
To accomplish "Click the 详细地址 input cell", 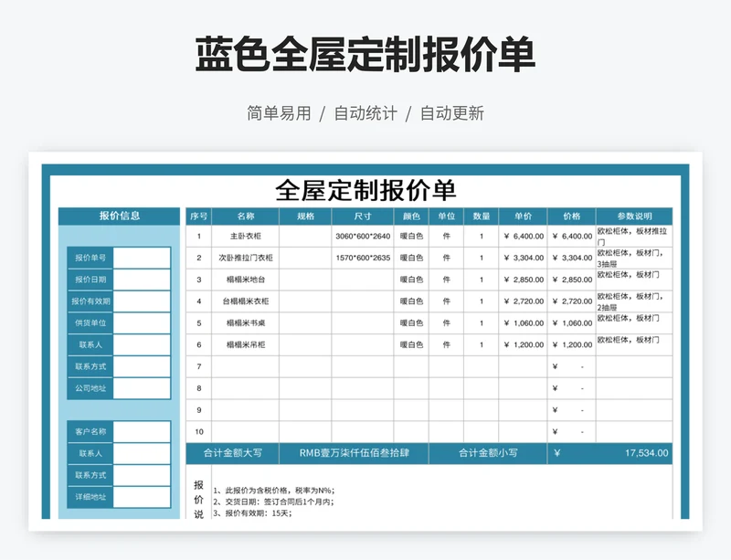I will click(x=142, y=497).
